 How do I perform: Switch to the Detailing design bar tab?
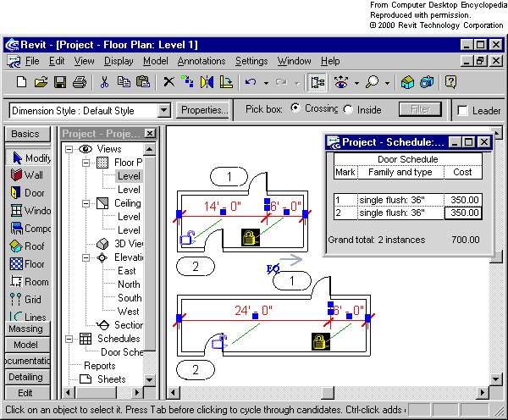(28, 377)
